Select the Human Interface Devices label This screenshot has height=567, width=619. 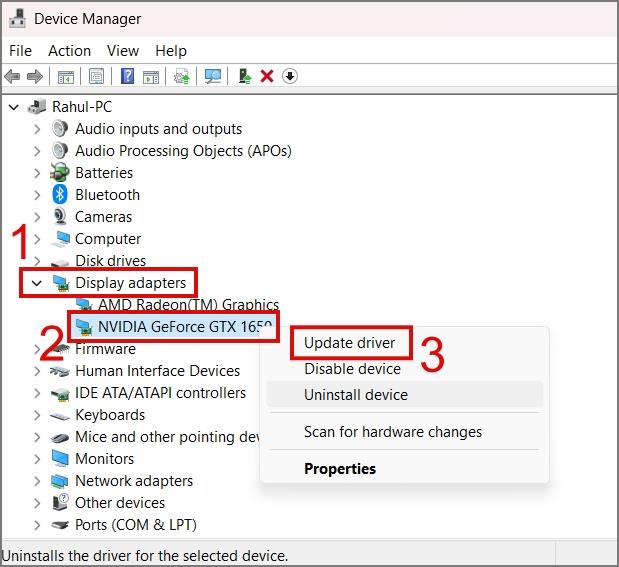click(x=158, y=371)
